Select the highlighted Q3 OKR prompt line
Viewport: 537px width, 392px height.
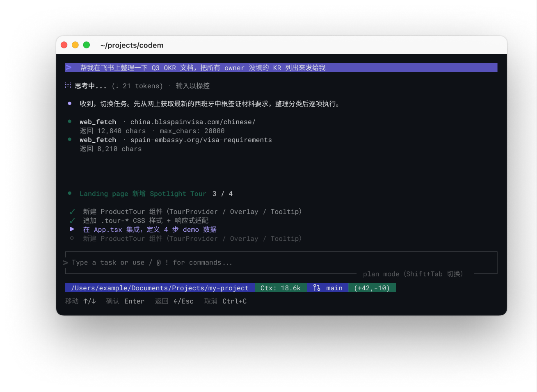click(281, 68)
